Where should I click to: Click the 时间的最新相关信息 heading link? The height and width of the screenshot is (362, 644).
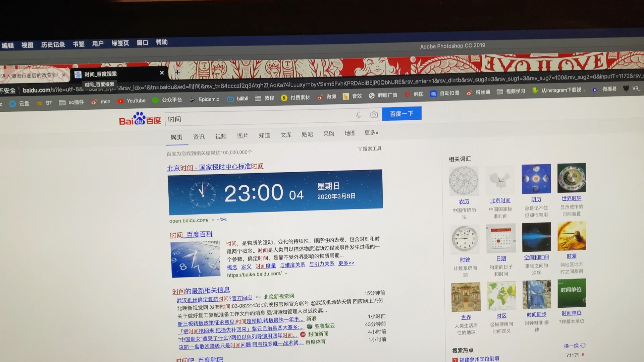[x=201, y=291]
